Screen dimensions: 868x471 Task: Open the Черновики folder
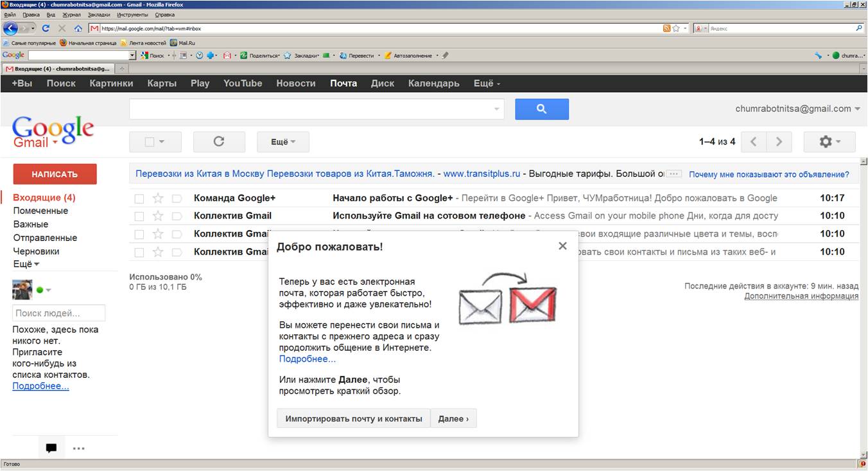pos(36,251)
